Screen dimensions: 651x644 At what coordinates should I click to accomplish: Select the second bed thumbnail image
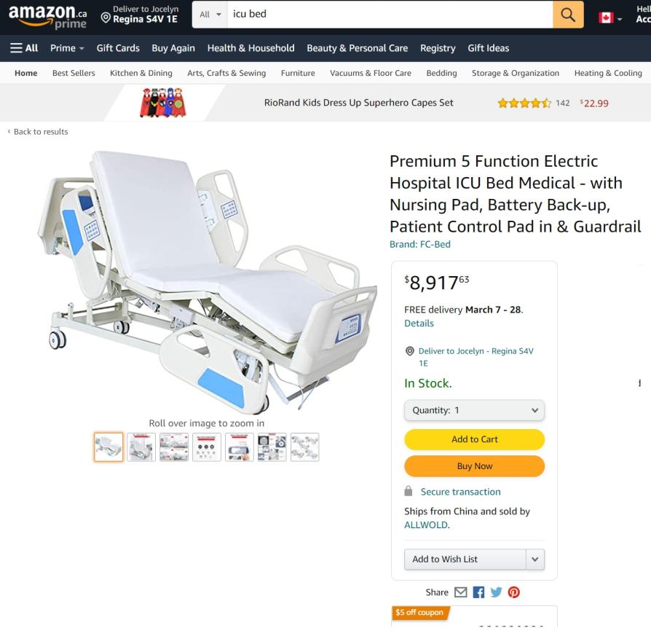(x=141, y=447)
